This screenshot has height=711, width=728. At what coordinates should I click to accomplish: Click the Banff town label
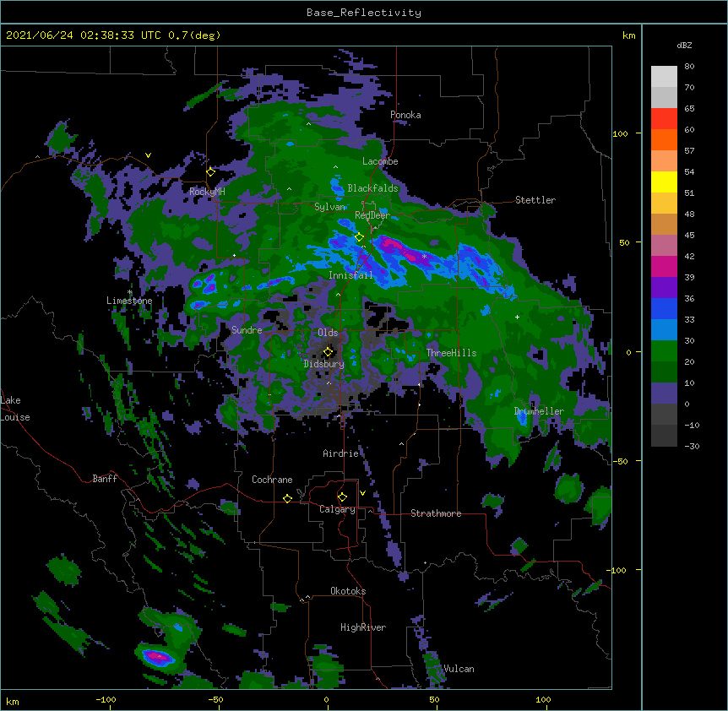click(105, 479)
